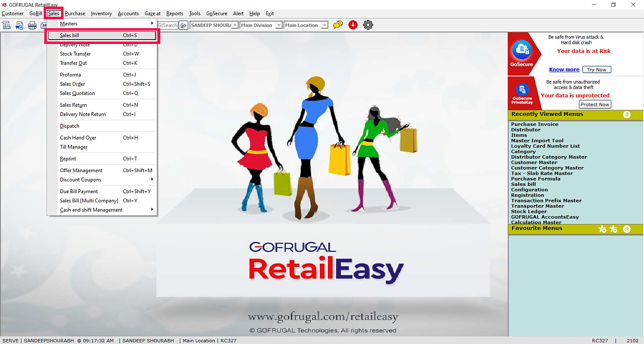
Task: Open the Gaze at menu
Action: pos(153,13)
